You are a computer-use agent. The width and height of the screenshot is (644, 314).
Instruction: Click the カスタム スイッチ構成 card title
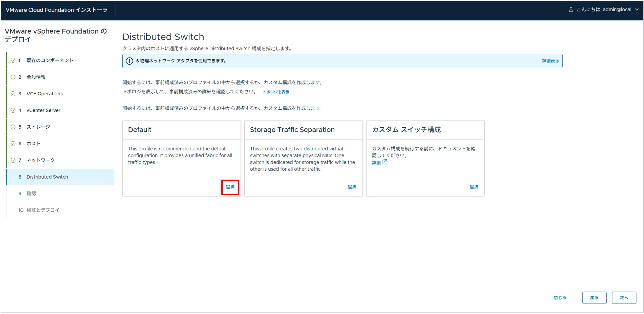406,130
